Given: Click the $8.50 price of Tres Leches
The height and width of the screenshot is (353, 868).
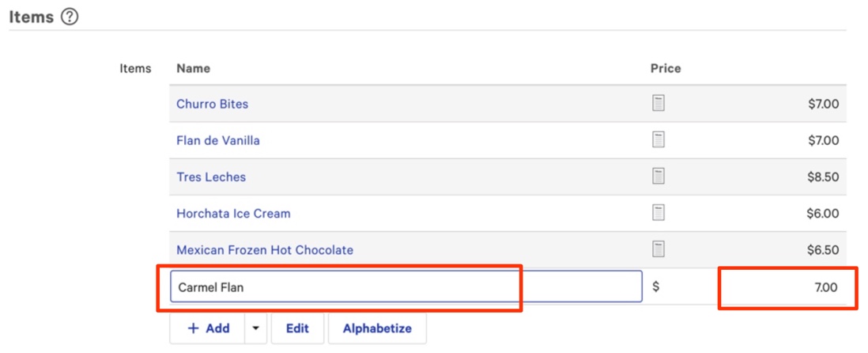Looking at the screenshot, I should click(823, 176).
